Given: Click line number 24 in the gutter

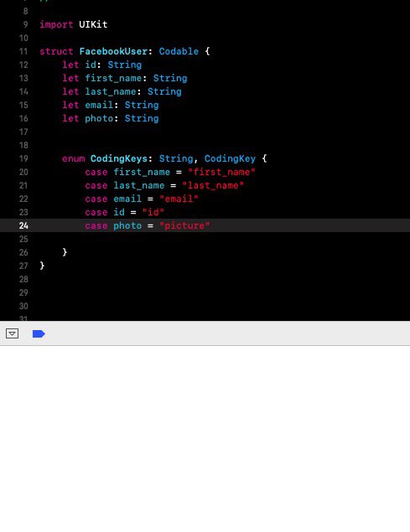Looking at the screenshot, I should (23, 225).
